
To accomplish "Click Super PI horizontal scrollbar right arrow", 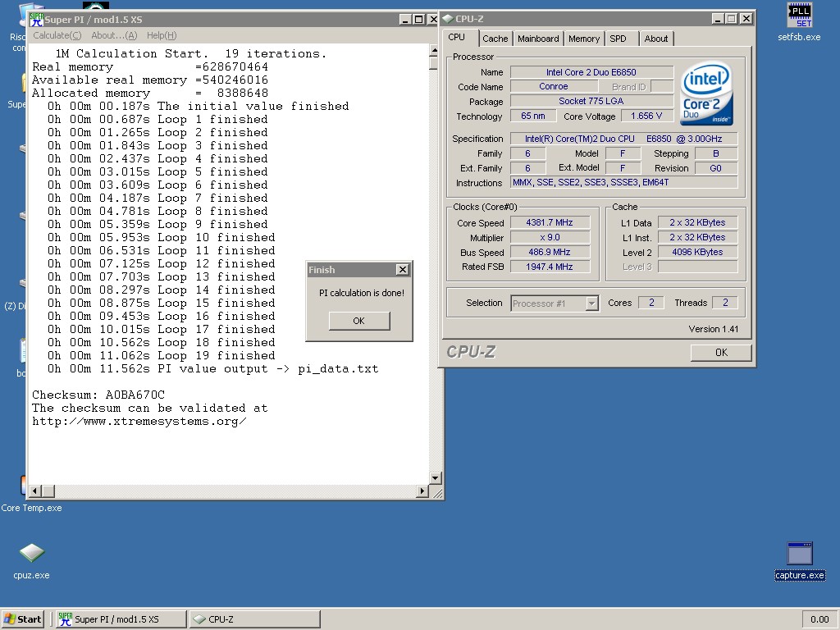I will tap(422, 491).
